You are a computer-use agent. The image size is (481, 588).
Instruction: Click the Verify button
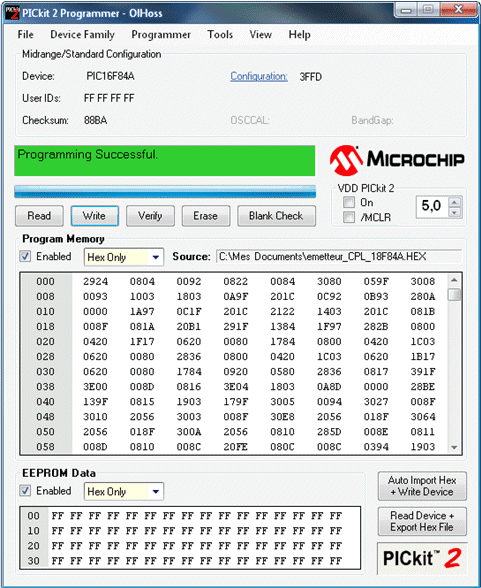click(x=150, y=216)
